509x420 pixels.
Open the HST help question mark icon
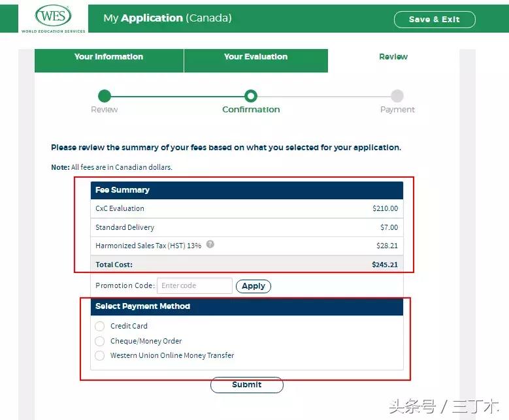pos(210,244)
